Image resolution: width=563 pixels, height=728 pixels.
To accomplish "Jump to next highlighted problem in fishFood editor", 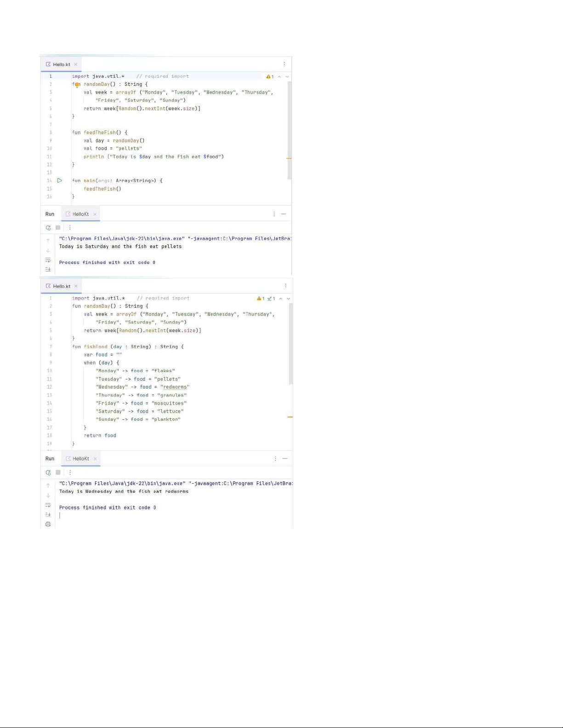I will (289, 299).
